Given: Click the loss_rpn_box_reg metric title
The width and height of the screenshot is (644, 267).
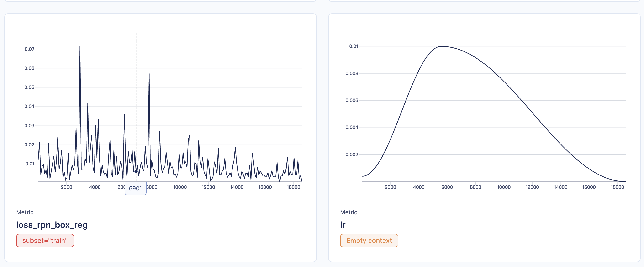Looking at the screenshot, I should click(x=52, y=225).
